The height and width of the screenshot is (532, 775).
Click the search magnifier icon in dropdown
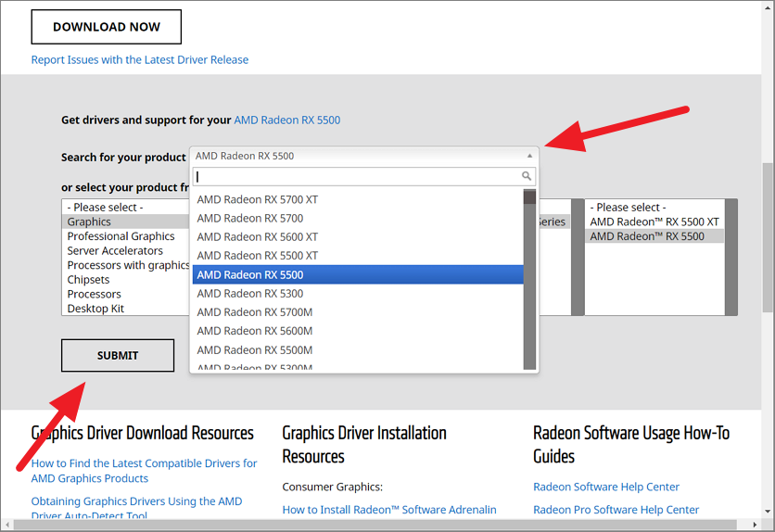click(x=527, y=176)
